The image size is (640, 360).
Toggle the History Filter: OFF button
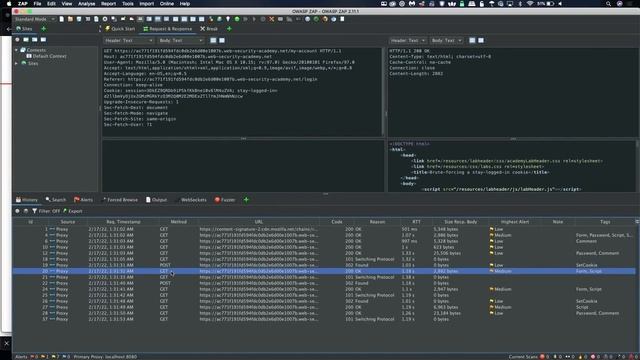[46, 211]
